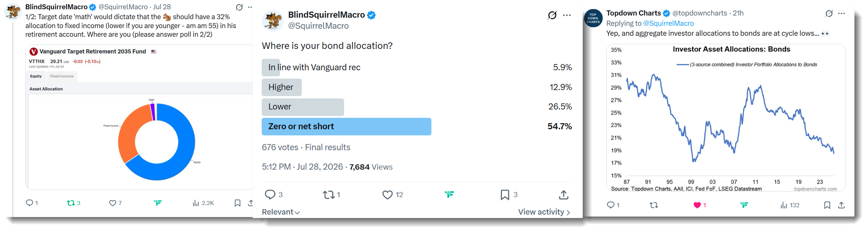Bookmark the poll tweet
The height and width of the screenshot is (234, 868).
pos(505,195)
